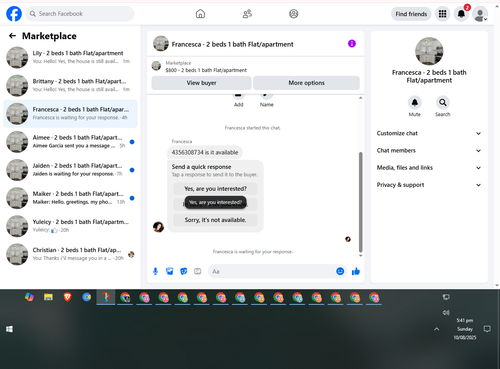Open File Explorer from taskbar
The height and width of the screenshot is (369, 500).
[48, 297]
